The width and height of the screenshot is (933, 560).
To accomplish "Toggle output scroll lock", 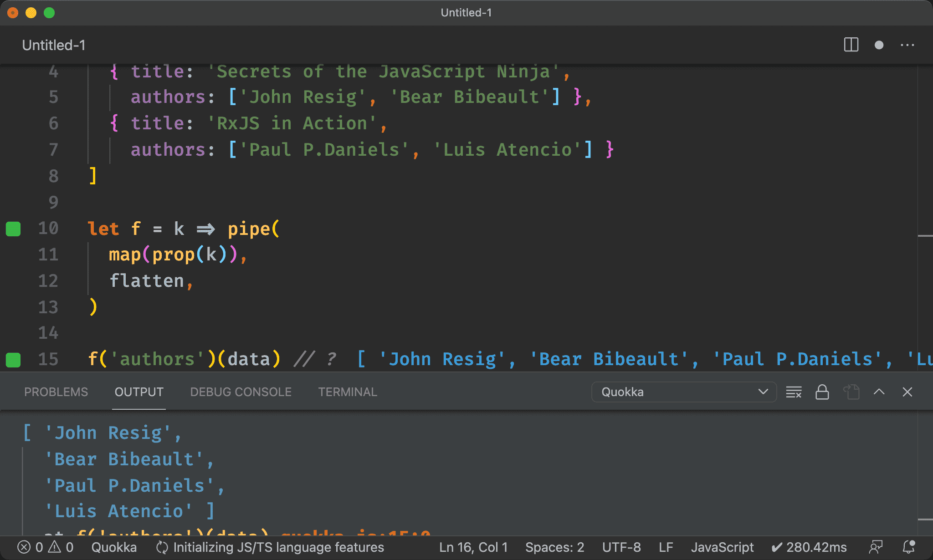I will 822,392.
